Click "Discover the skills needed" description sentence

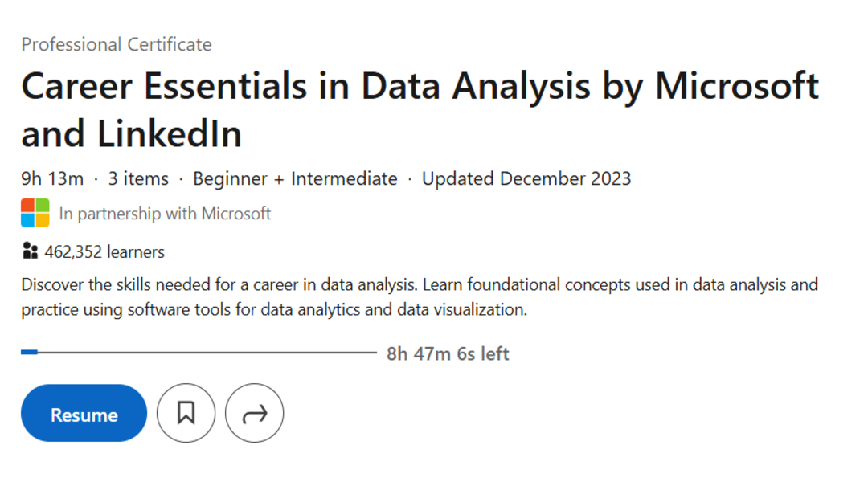[217, 284]
